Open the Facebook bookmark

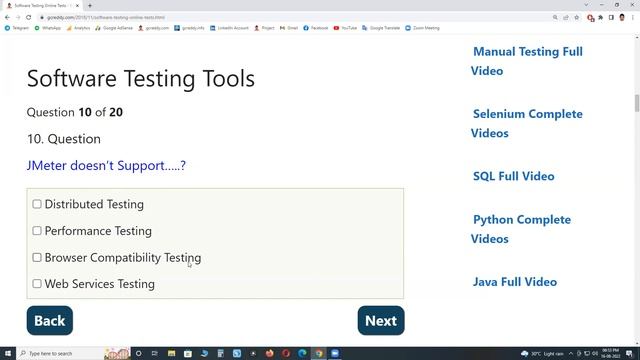tap(316, 28)
